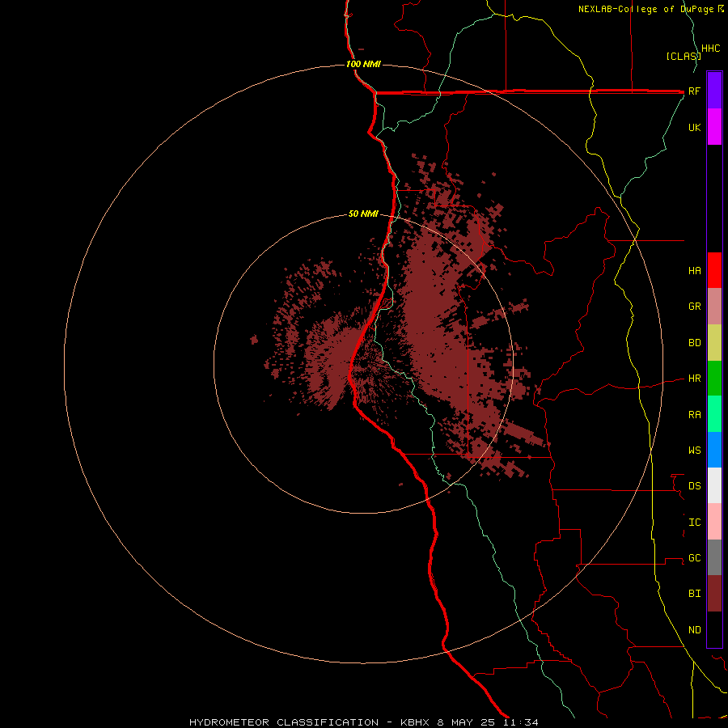
Task: Click the KBHX radar site identifier
Action: coord(417,722)
